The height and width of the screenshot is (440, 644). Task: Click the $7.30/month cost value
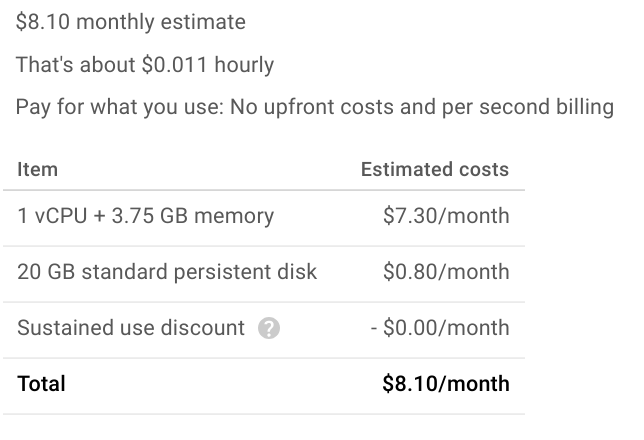[446, 215]
